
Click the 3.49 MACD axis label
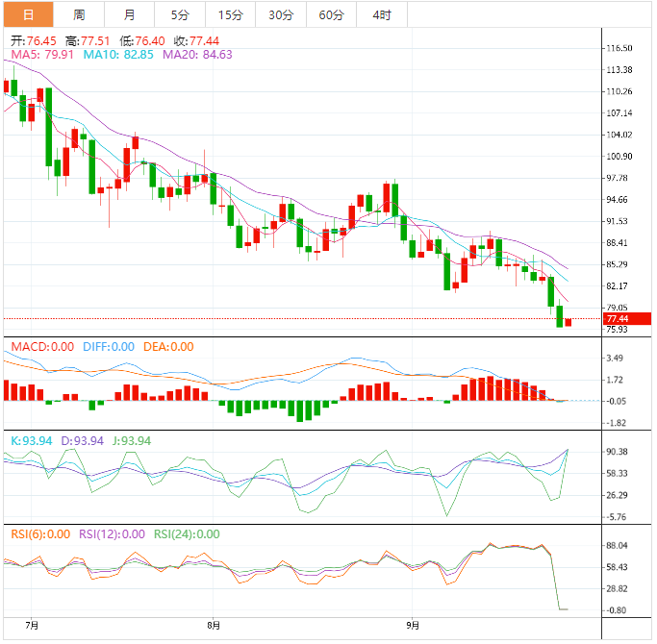click(x=615, y=359)
